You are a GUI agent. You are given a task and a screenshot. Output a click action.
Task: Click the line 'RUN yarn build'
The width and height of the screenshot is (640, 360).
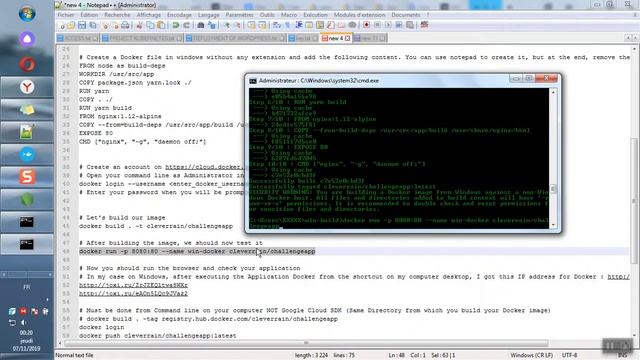point(105,108)
